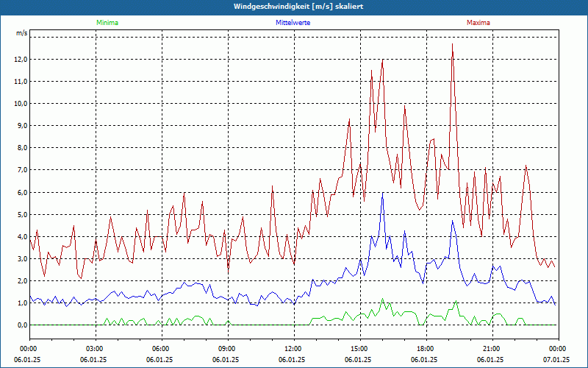Image resolution: width=588 pixels, height=368 pixels.
Task: Click the "3,0" y-axis value
Action: 23,259
